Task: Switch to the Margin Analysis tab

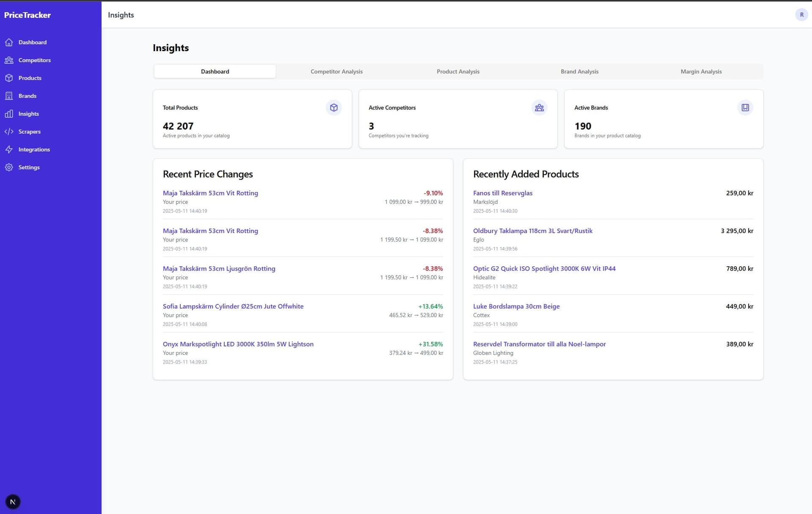Action: click(x=701, y=71)
